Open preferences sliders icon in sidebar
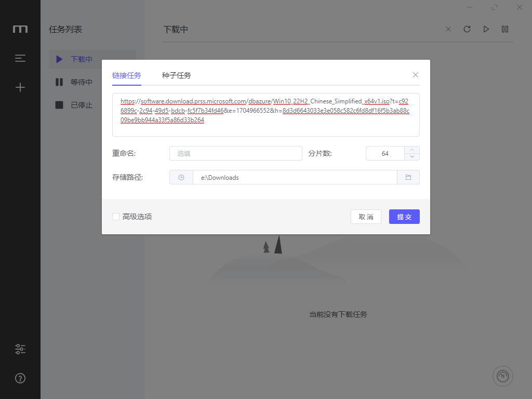Image resolution: width=532 pixels, height=399 pixels. click(20, 349)
